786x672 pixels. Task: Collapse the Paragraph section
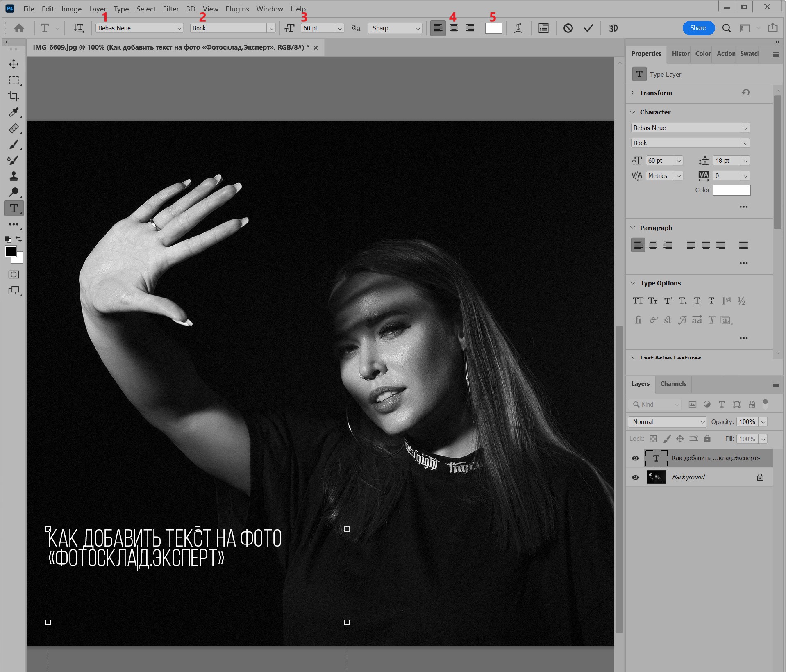pyautogui.click(x=633, y=228)
